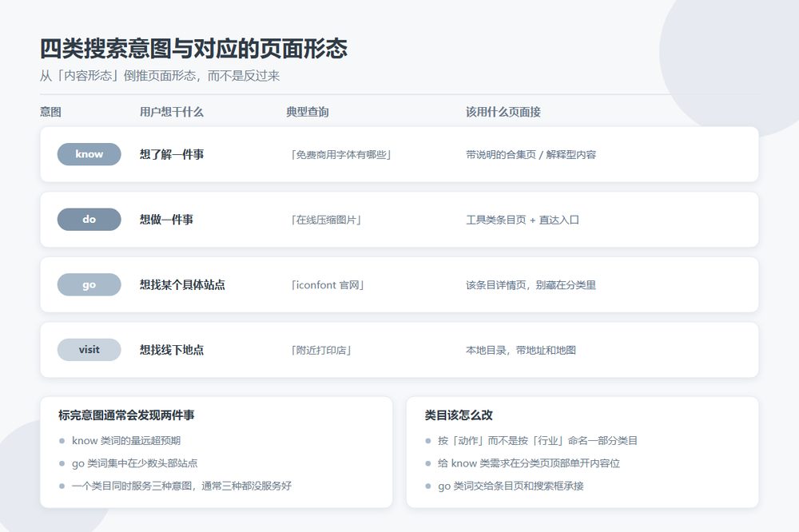799x532 pixels.
Task: Select the text 想找某个具体站点
Action: [182, 285]
